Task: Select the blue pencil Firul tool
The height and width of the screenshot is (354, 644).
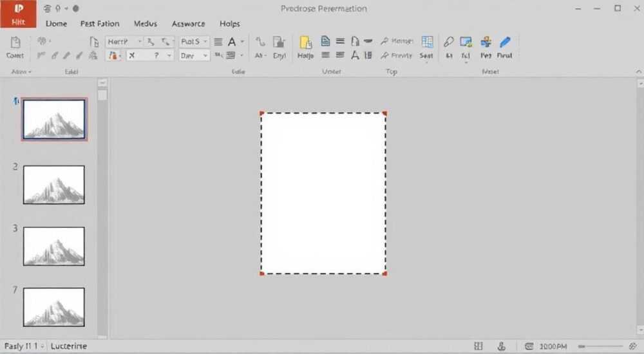Action: tap(505, 42)
